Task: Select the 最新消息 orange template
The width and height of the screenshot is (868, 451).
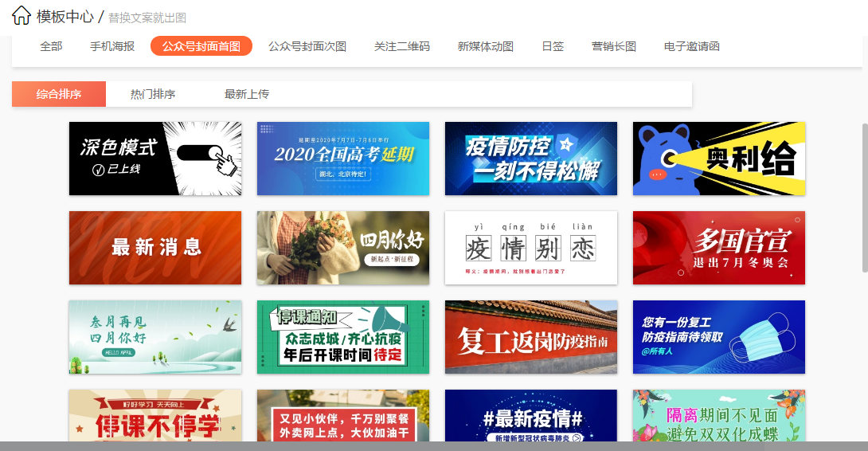Action: [155, 248]
